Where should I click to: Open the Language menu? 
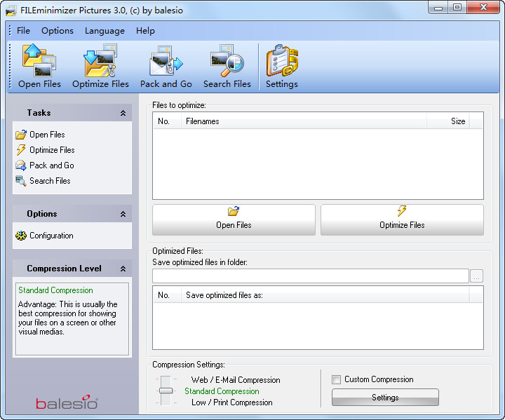(x=105, y=31)
